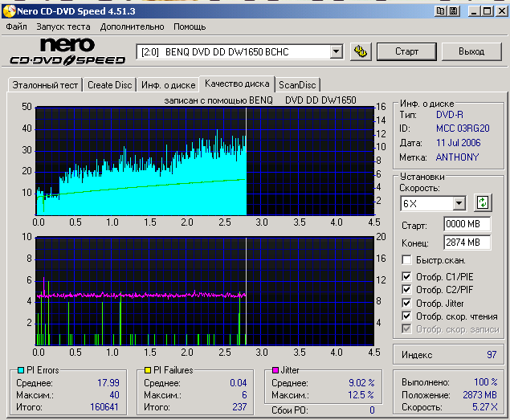This screenshot has width=510, height=420.
Task: Enable the Быстр.скан. checkbox
Action: (x=407, y=260)
